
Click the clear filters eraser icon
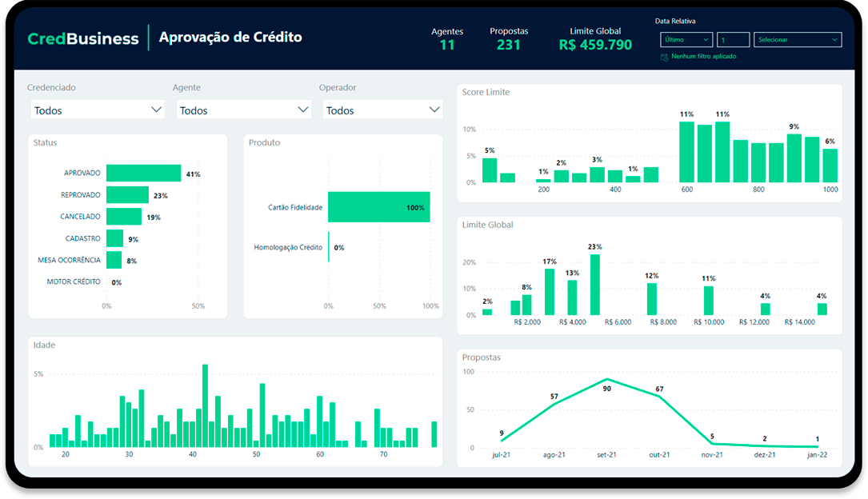point(663,57)
